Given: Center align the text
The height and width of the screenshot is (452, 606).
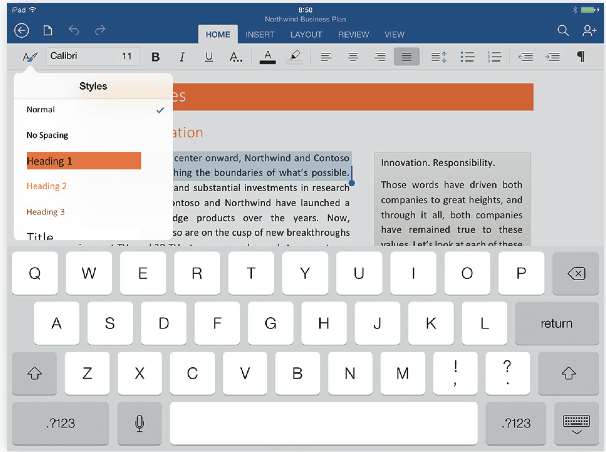Looking at the screenshot, I should tap(352, 57).
